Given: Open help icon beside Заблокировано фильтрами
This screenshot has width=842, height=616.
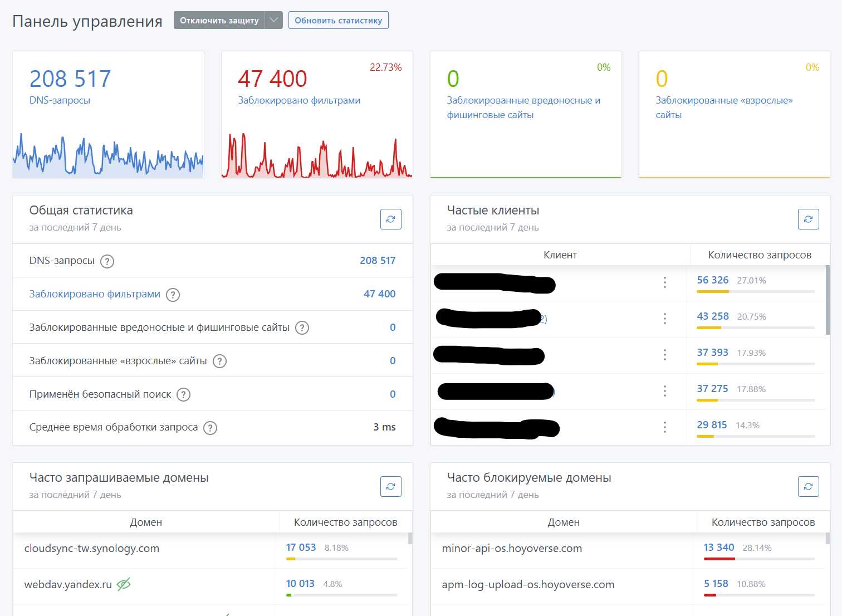Looking at the screenshot, I should 173,295.
